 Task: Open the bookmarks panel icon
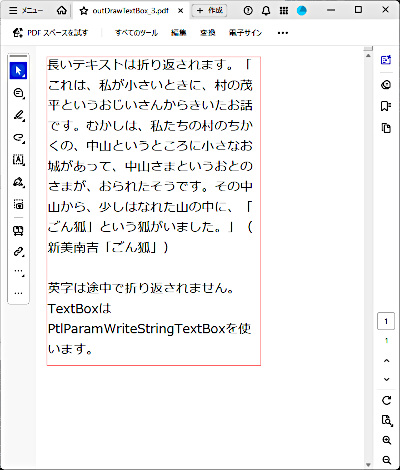(386, 106)
